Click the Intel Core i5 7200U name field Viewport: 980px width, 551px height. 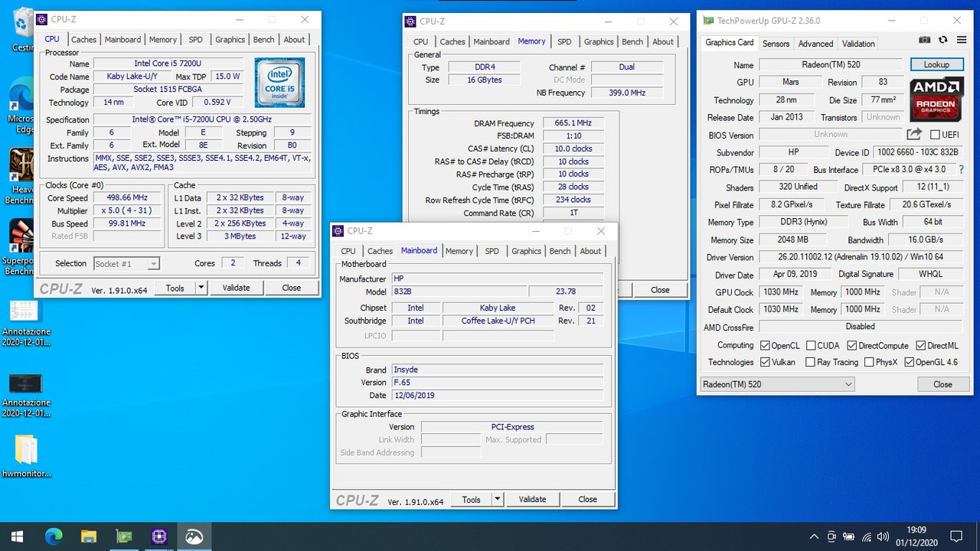[x=169, y=64]
